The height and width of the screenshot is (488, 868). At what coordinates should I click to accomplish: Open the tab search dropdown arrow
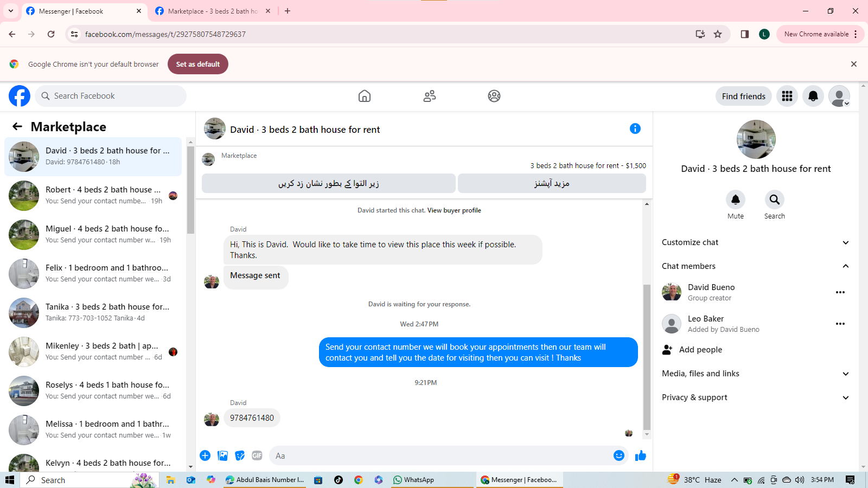(11, 11)
